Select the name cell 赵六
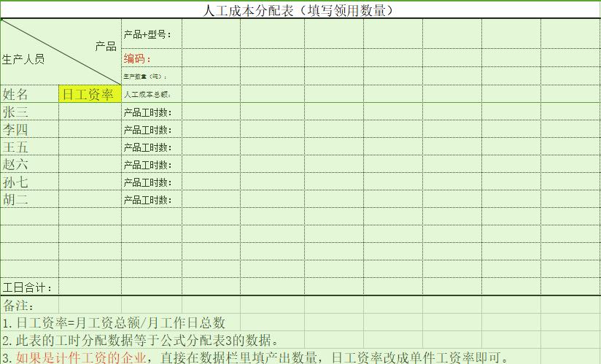This screenshot has width=601, height=364. point(29,164)
